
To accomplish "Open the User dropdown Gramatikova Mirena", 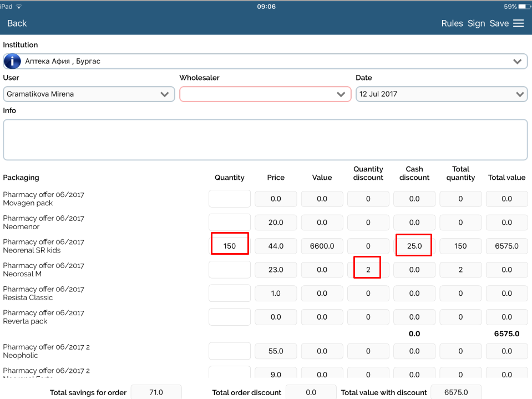I will pos(89,94).
